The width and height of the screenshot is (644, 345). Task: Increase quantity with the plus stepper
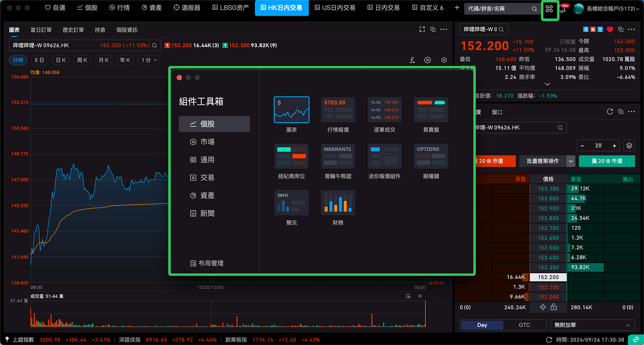tap(614, 146)
